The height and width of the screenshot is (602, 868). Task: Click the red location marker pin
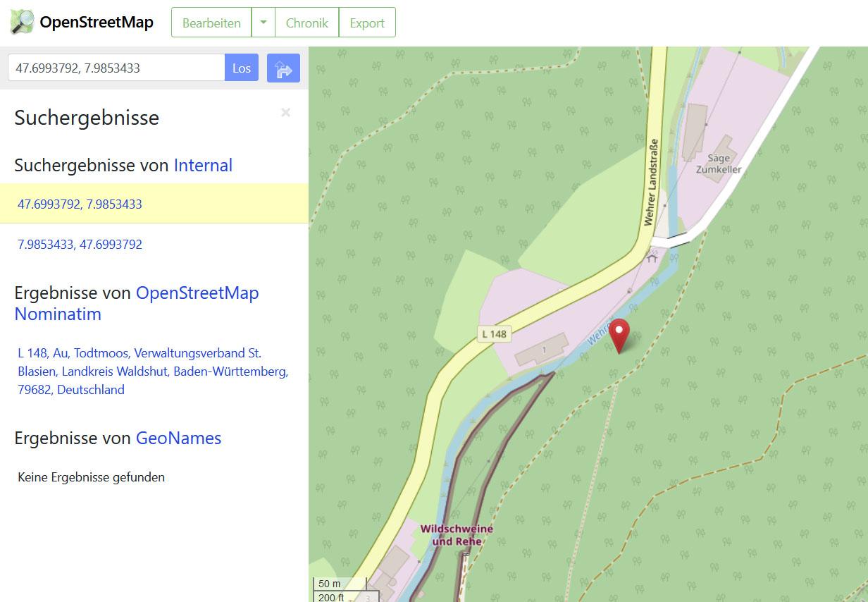619,335
